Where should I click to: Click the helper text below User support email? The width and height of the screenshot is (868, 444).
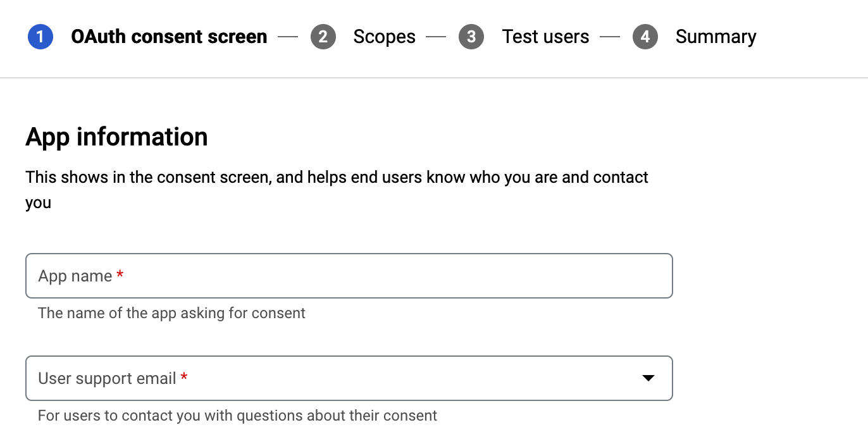[237, 416]
